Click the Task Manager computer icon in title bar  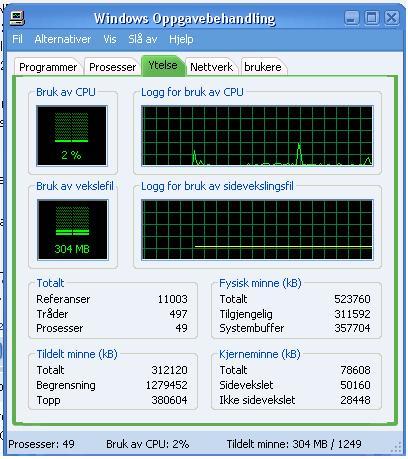click(17, 18)
